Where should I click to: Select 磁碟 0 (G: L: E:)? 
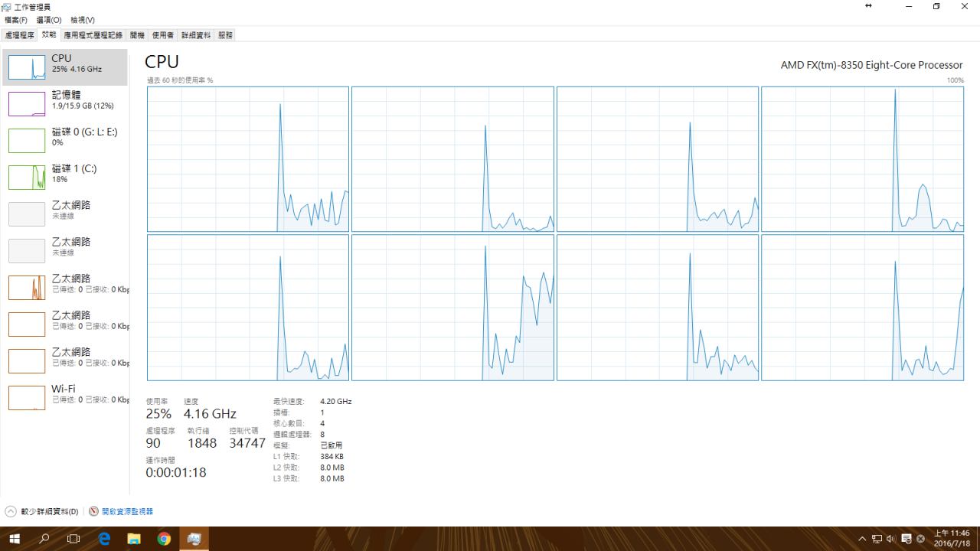[65, 141]
